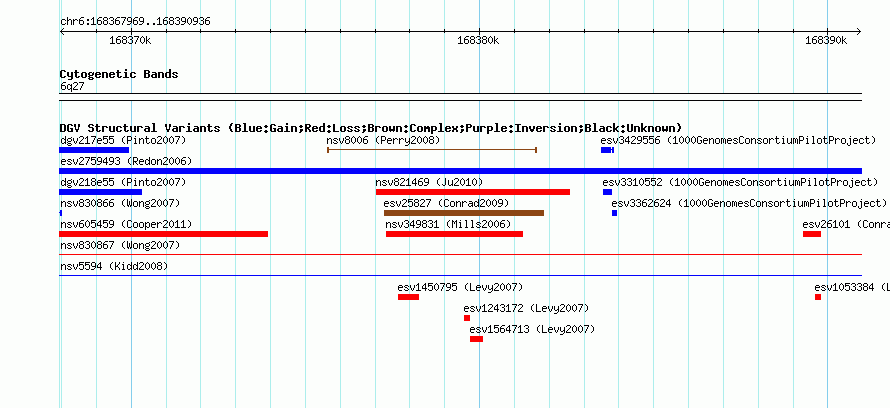890x408 pixels.
Task: Open esv25827 (Conrad2009) label
Action: (446, 203)
